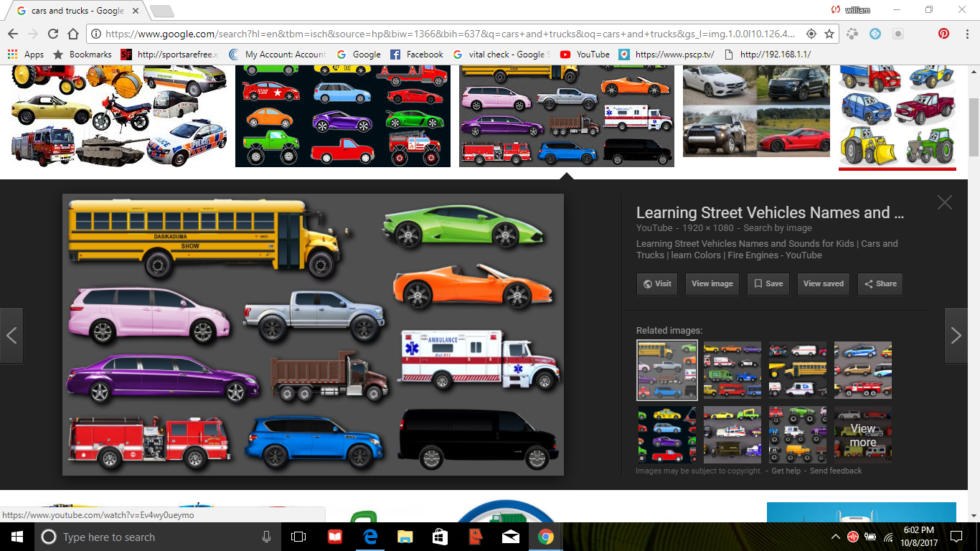Image resolution: width=980 pixels, height=551 pixels.
Task: Open the 192.168.1.1 bookmark
Action: pos(768,55)
